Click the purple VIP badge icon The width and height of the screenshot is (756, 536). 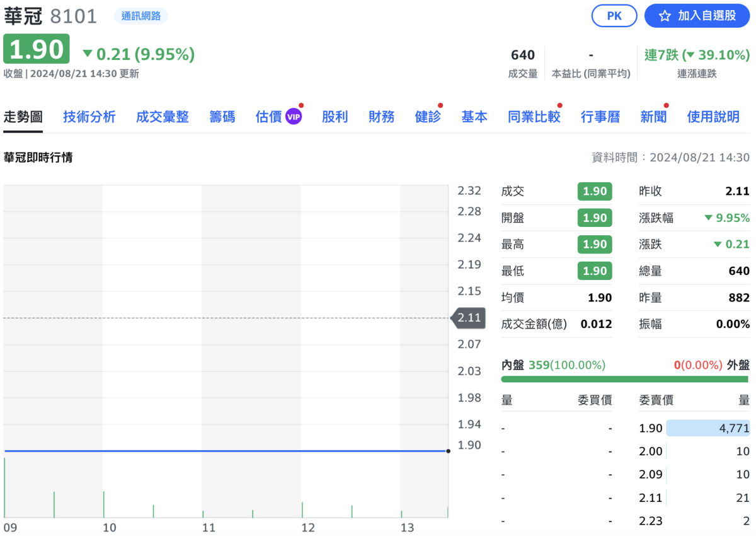pos(294,117)
